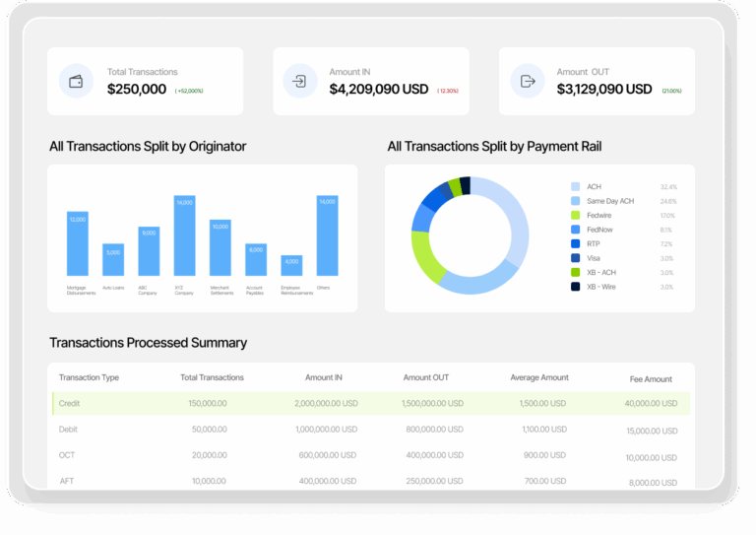Click the XYZ Company bar in chart

tap(185, 235)
